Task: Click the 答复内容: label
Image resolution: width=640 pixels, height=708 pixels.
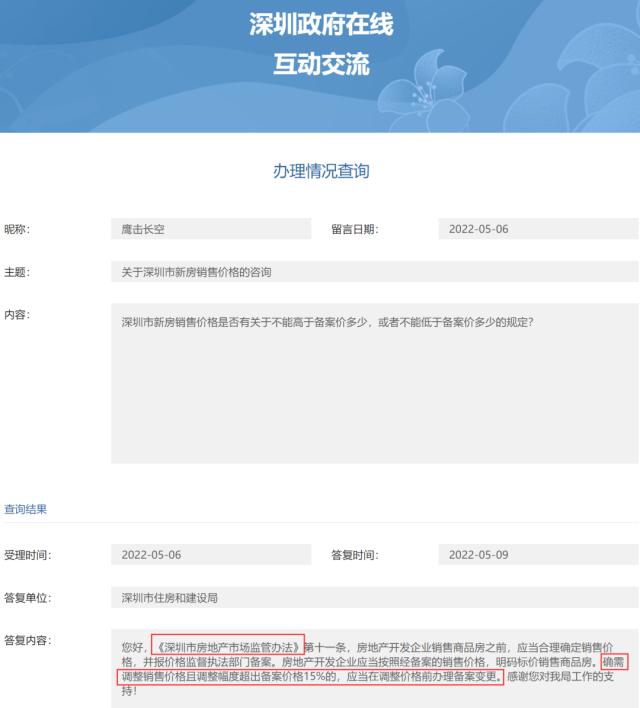Action: coord(28,640)
